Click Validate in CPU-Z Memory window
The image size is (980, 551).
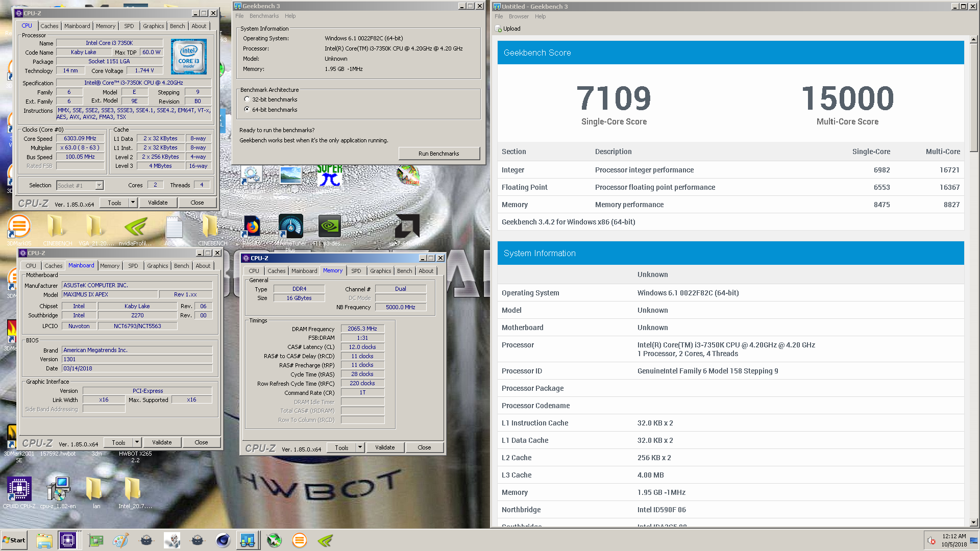pyautogui.click(x=385, y=447)
